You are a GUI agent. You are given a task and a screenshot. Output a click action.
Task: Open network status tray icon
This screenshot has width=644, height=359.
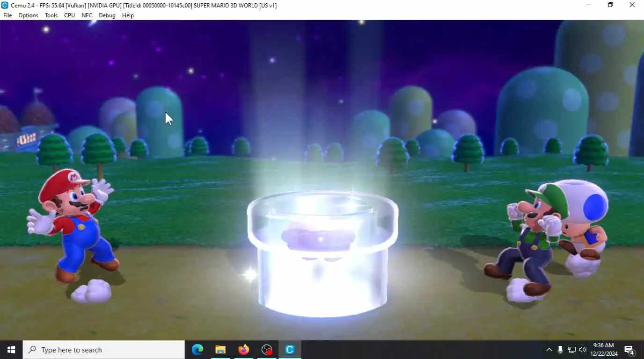[x=571, y=350]
